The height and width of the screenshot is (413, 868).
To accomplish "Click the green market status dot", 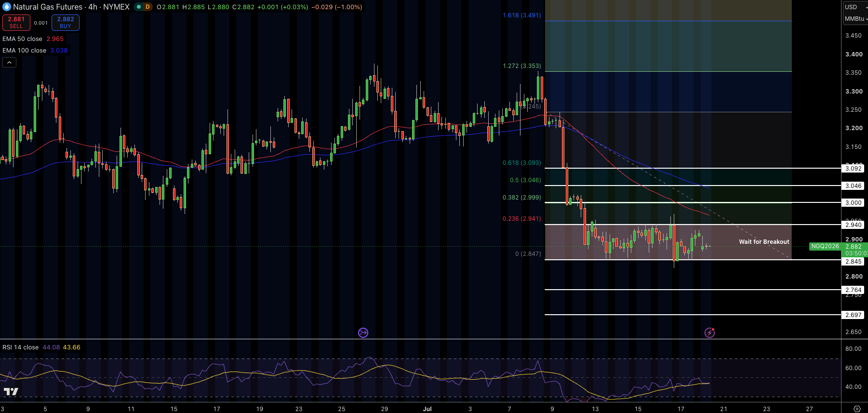I will click(x=139, y=7).
